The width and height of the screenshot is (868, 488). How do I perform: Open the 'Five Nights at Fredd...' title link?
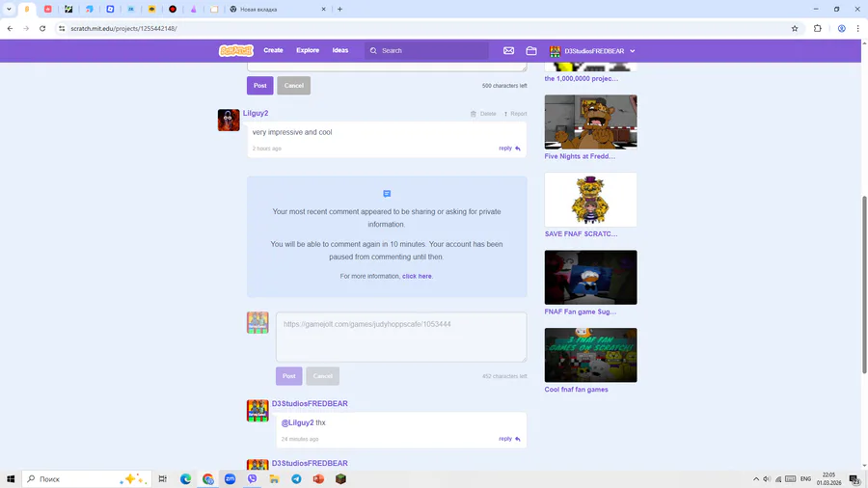click(580, 156)
